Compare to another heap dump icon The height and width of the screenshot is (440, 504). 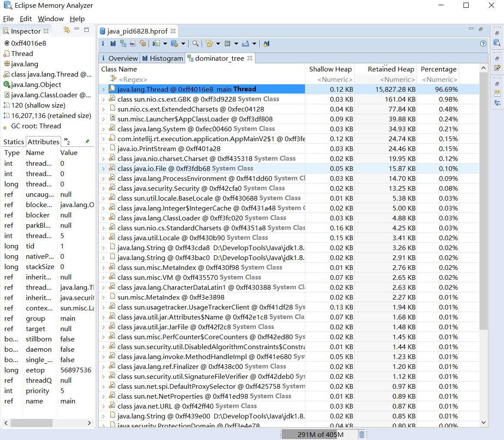pos(266,43)
